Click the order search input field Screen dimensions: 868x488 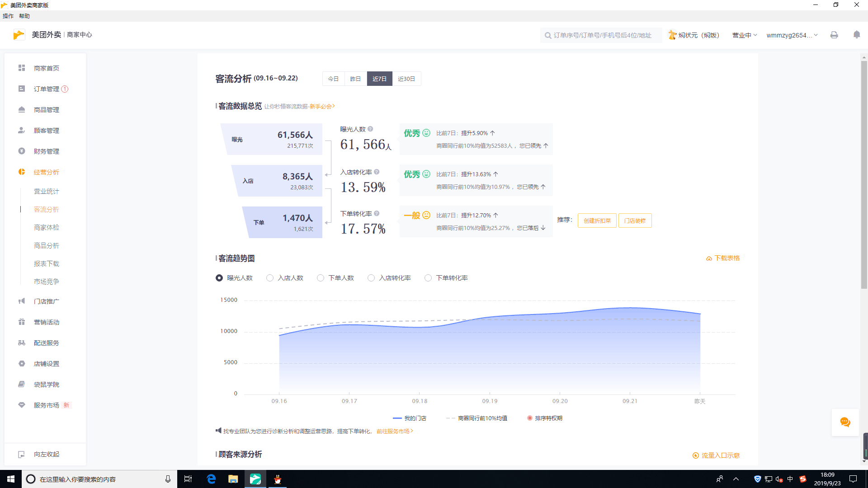point(601,35)
